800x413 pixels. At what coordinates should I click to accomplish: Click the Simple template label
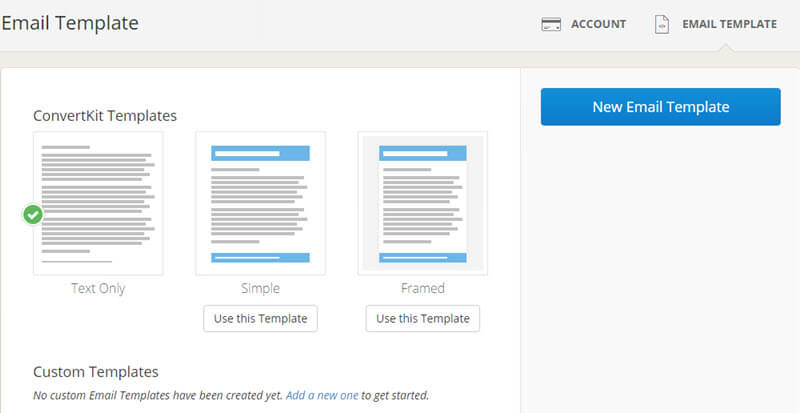pos(260,288)
